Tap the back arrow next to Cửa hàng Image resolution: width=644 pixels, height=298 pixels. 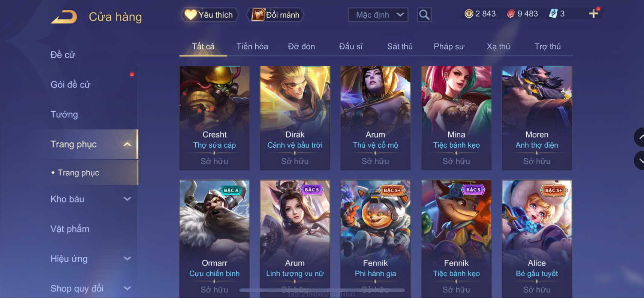[64, 16]
